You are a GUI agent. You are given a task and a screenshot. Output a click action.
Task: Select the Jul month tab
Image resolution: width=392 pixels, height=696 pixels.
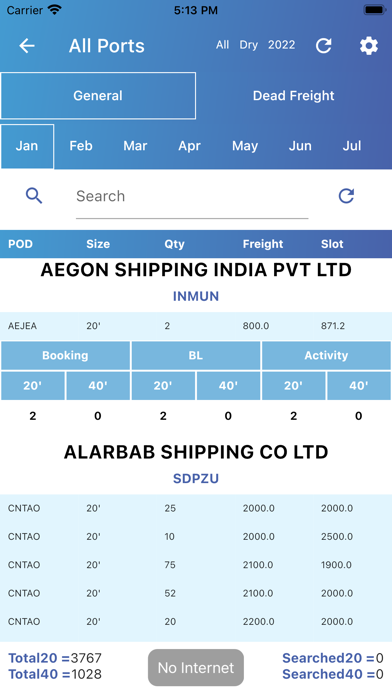352,146
